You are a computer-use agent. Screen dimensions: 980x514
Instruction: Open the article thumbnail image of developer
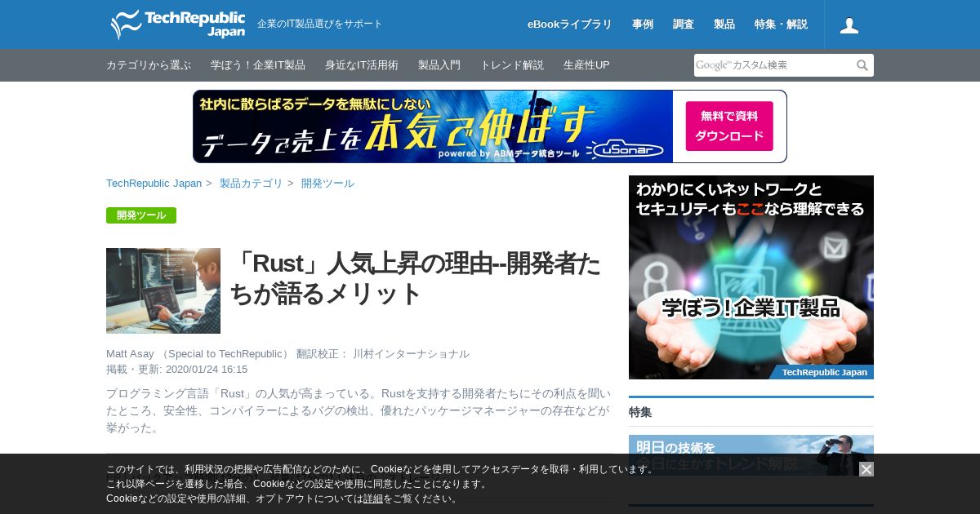tap(163, 290)
